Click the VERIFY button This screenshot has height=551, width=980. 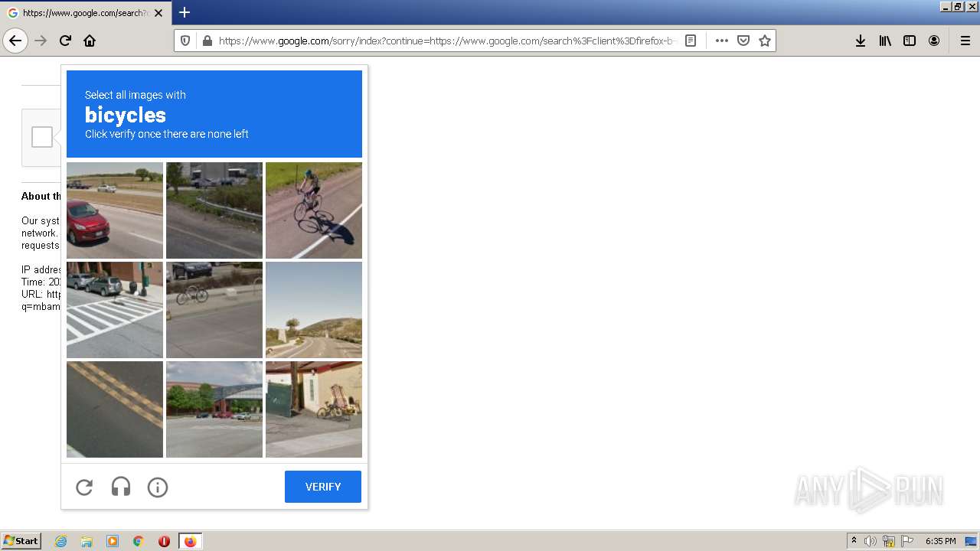pyautogui.click(x=323, y=487)
